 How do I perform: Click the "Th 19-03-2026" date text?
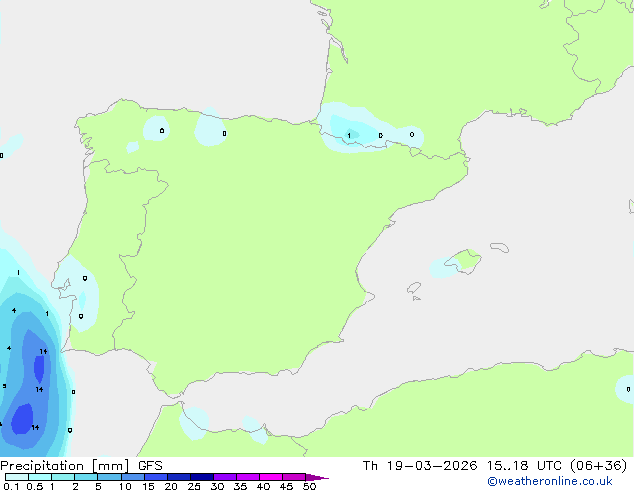pyautogui.click(x=420, y=466)
